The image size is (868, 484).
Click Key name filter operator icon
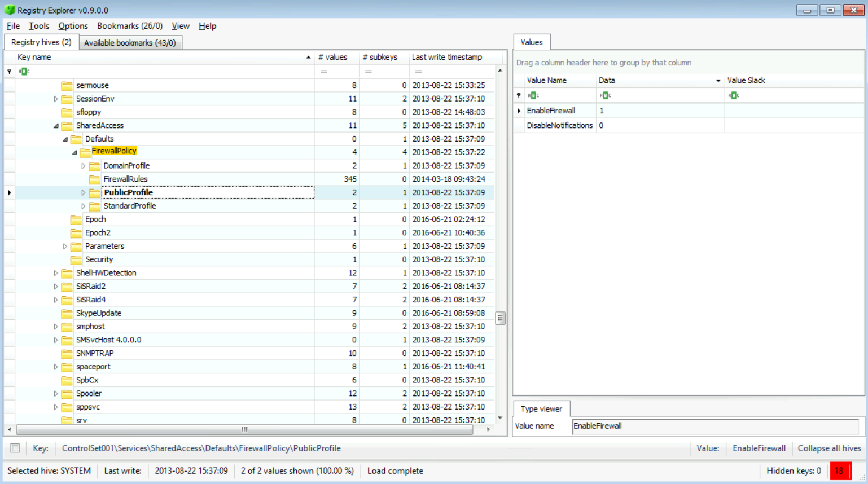24,71
